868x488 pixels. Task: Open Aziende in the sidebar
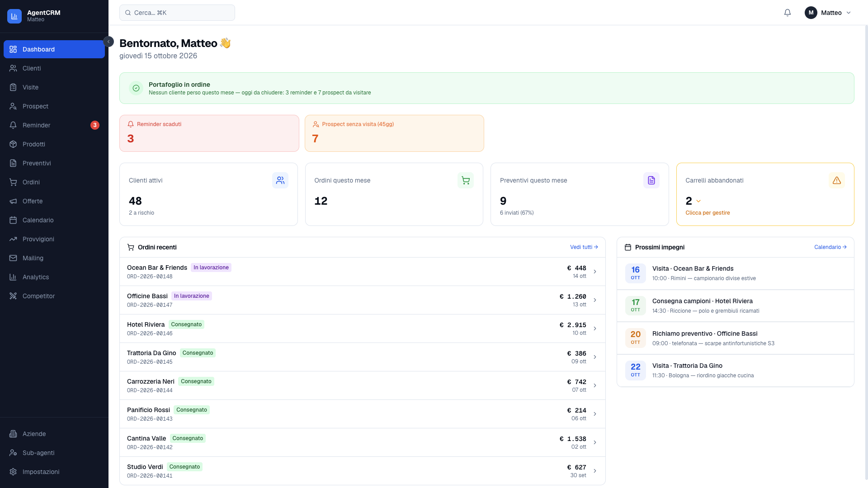(x=54, y=434)
